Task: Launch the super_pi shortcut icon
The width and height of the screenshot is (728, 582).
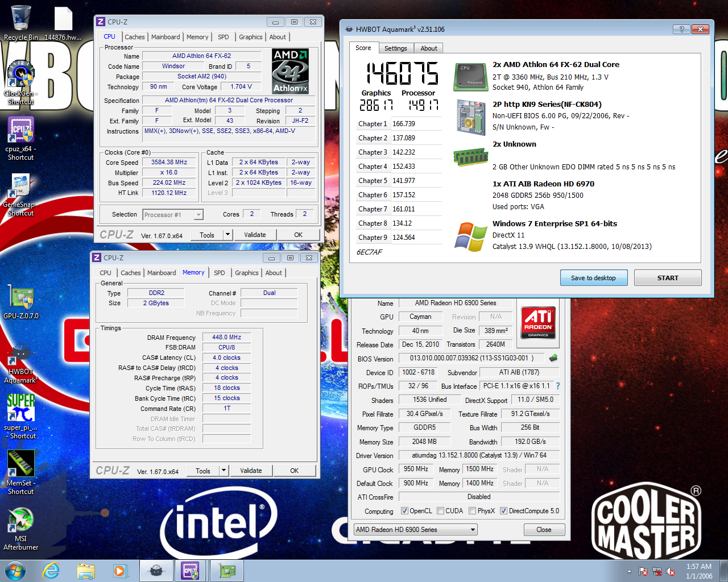Action: (x=21, y=416)
